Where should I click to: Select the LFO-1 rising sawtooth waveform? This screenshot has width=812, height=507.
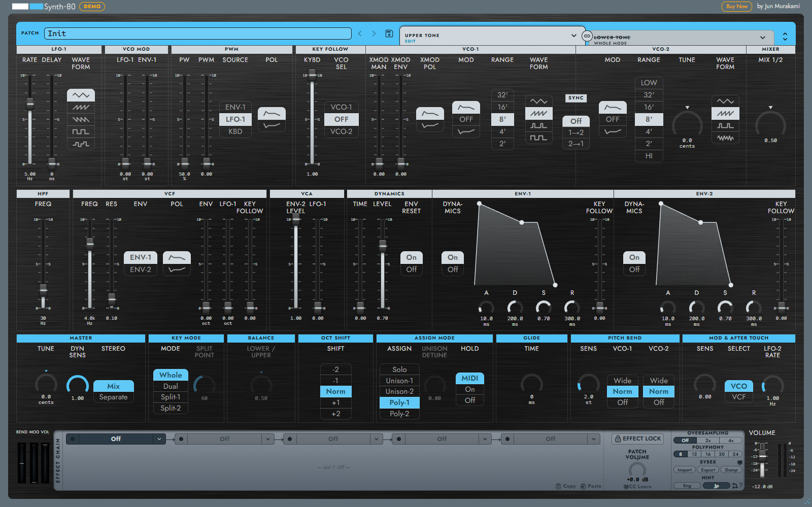[81, 108]
